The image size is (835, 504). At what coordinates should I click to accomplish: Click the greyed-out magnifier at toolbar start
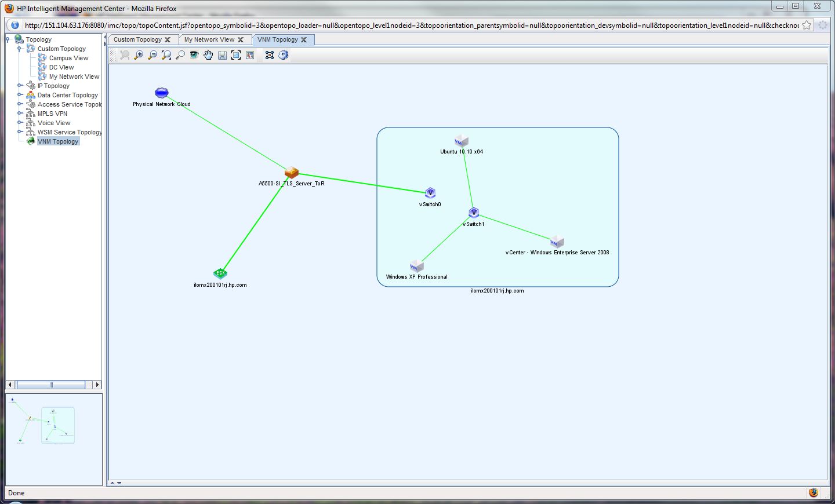(125, 55)
